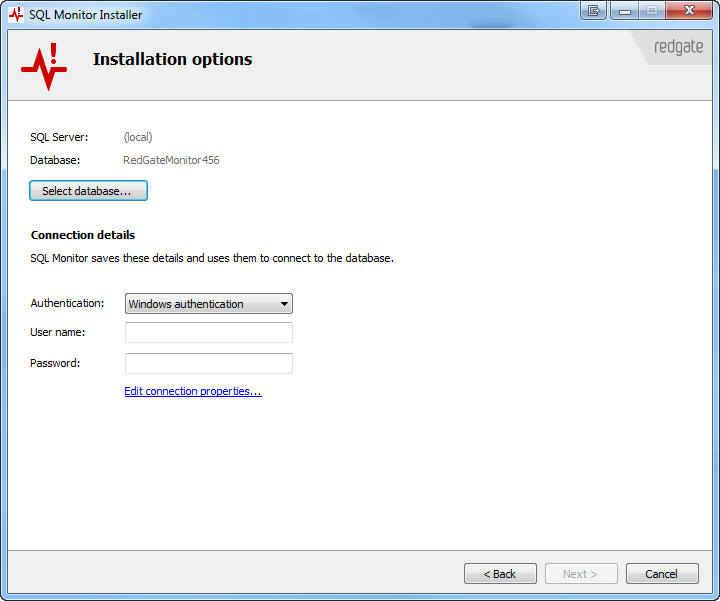Click the redgate brand logo
The image size is (720, 601).
coord(678,47)
